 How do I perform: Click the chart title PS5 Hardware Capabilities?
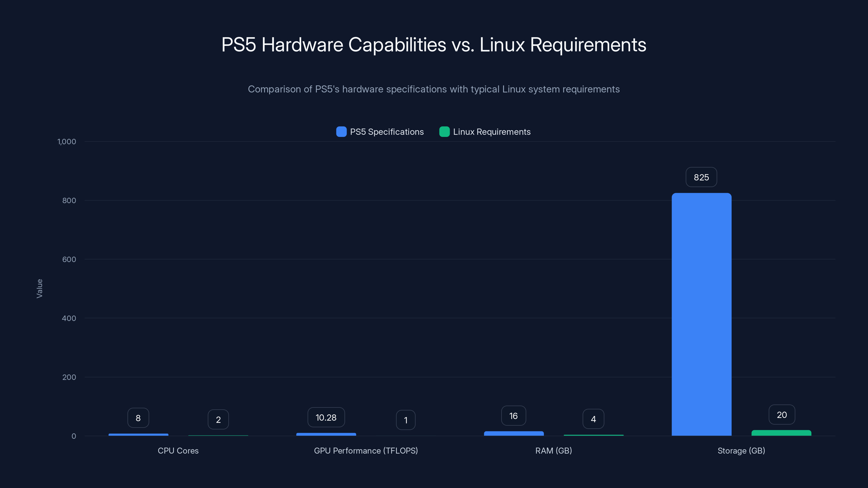[x=434, y=44]
